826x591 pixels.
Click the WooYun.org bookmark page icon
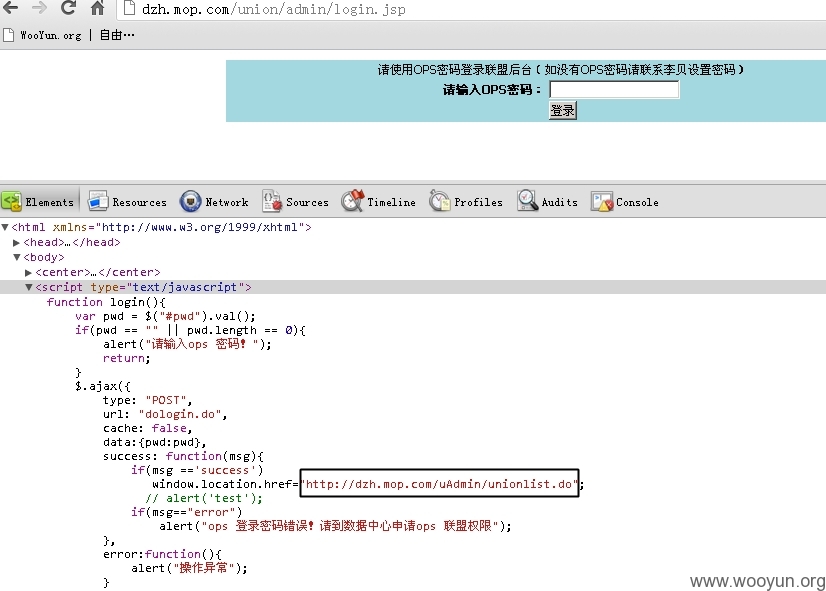coord(8,35)
